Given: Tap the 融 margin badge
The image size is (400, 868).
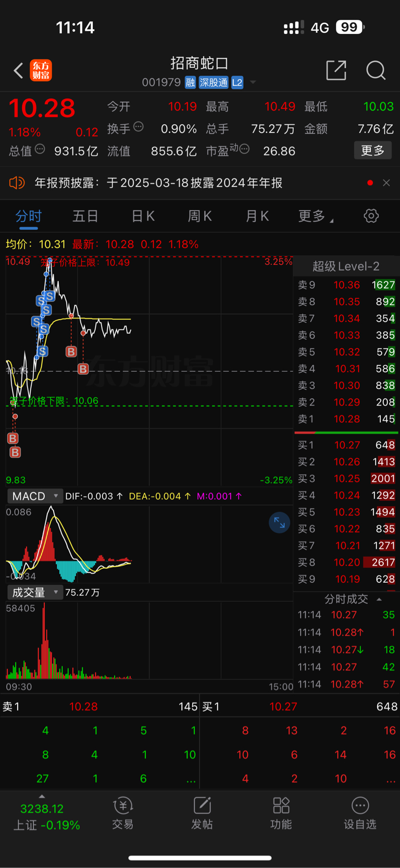Looking at the screenshot, I should (x=190, y=82).
